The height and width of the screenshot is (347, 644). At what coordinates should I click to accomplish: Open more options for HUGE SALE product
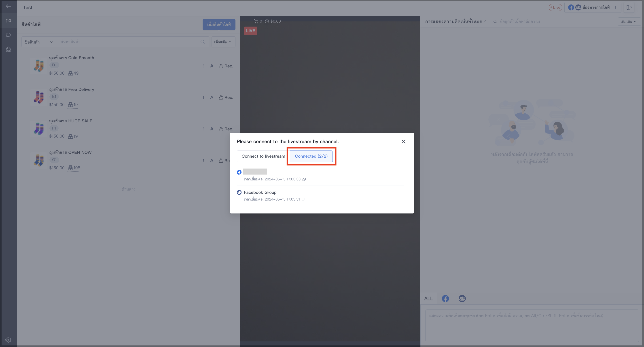point(203,129)
